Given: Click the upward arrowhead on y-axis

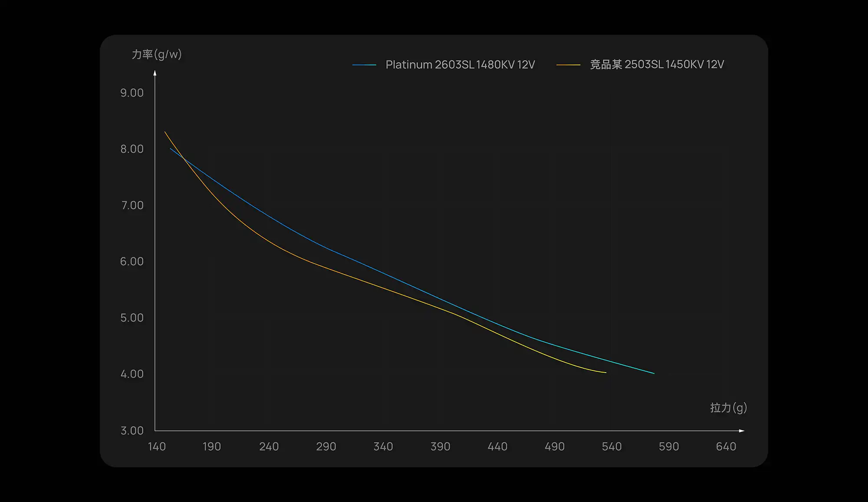Looking at the screenshot, I should tap(155, 73).
